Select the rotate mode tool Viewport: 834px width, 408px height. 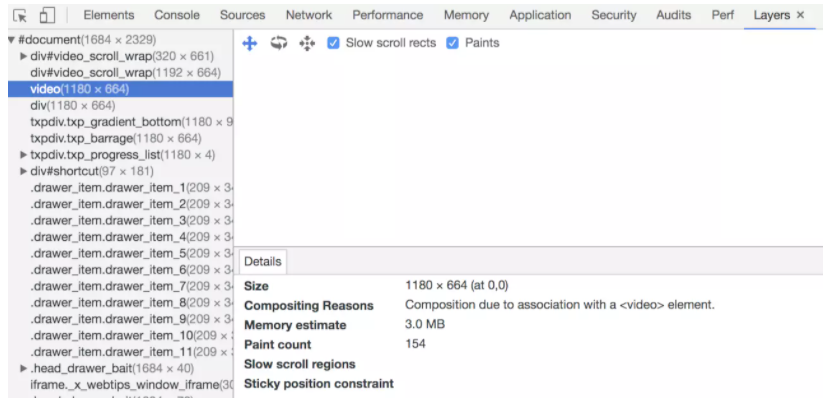pos(278,43)
